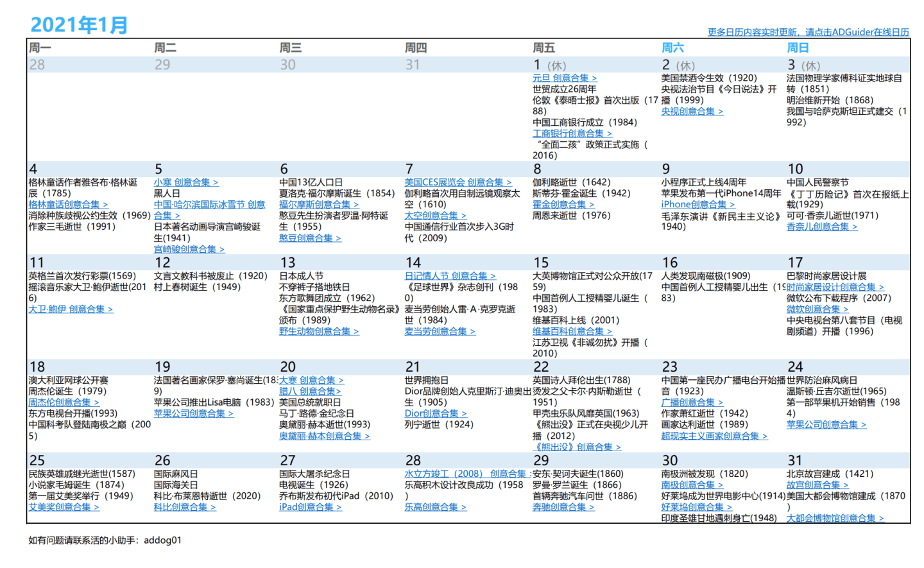Viewport: 924px width, 568px height.
Task: Open the 周杰伦创意合集 link
Action: point(64,402)
